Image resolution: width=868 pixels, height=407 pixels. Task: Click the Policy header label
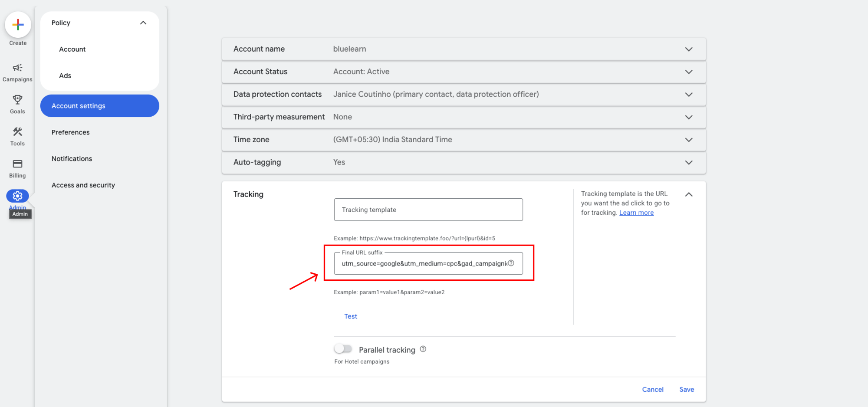(x=61, y=23)
